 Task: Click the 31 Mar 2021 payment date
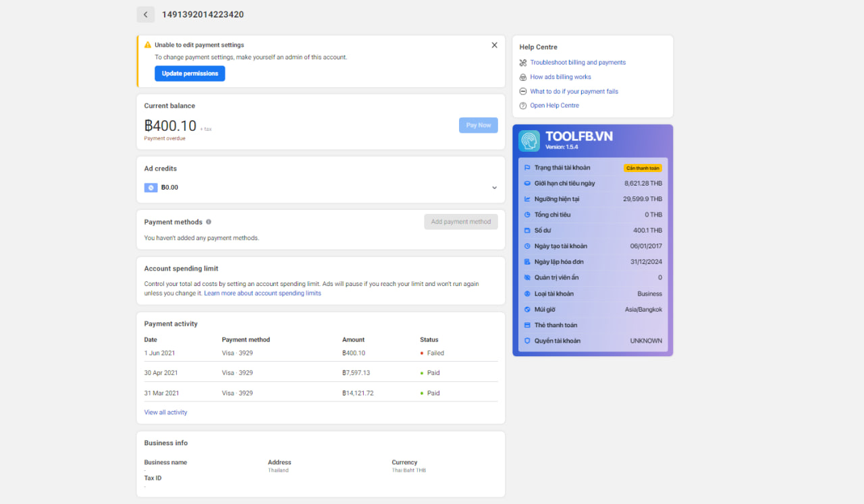coord(161,393)
